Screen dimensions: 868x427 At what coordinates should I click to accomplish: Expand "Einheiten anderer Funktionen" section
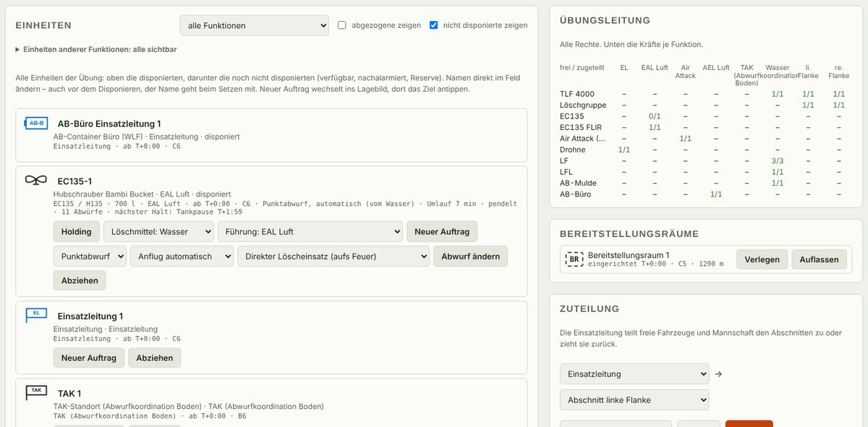pyautogui.click(x=95, y=50)
